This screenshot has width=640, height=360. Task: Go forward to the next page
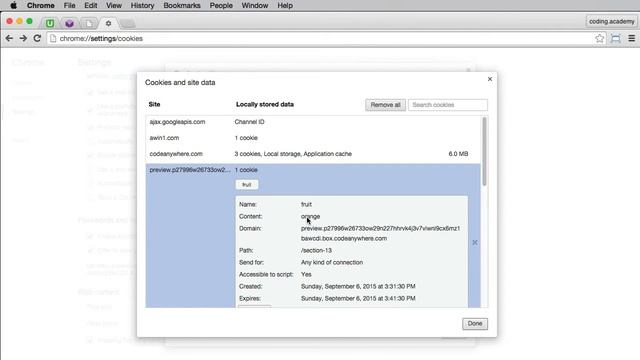pyautogui.click(x=23, y=38)
